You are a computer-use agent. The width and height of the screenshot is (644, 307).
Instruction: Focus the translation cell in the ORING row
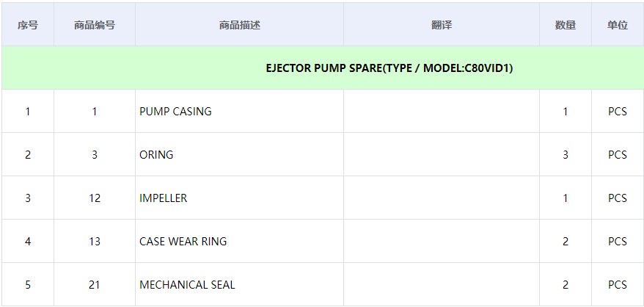441,155
